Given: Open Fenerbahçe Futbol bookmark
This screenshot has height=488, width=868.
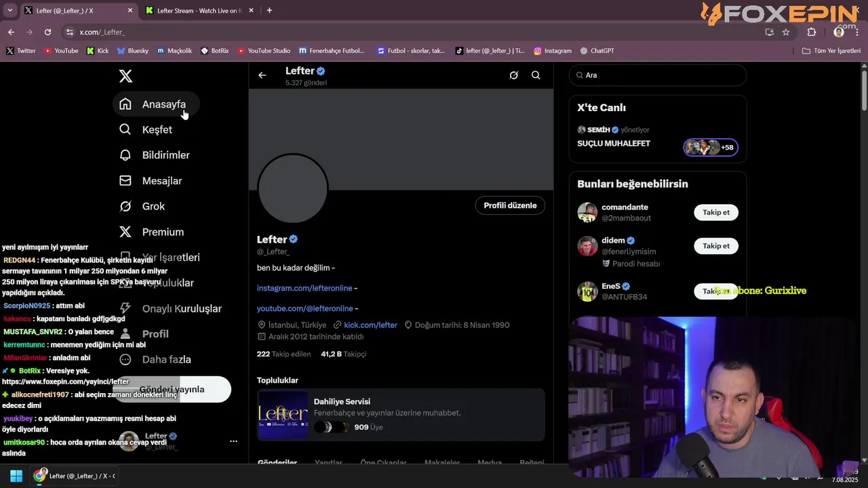Looking at the screenshot, I should pos(332,51).
